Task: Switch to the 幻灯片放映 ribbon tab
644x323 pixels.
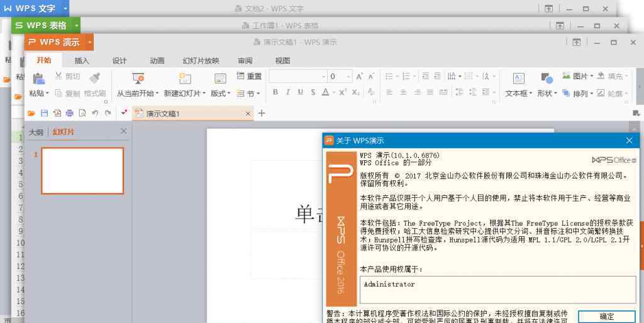Action: pyautogui.click(x=201, y=61)
